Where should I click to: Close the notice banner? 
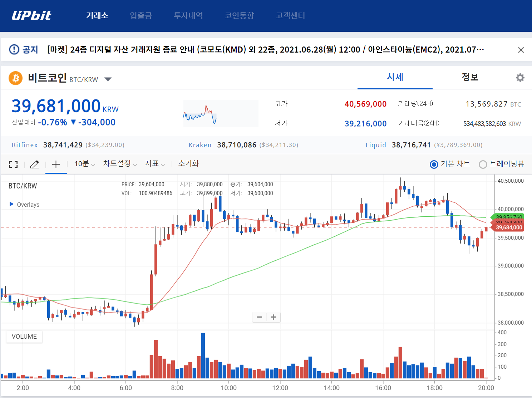521,50
